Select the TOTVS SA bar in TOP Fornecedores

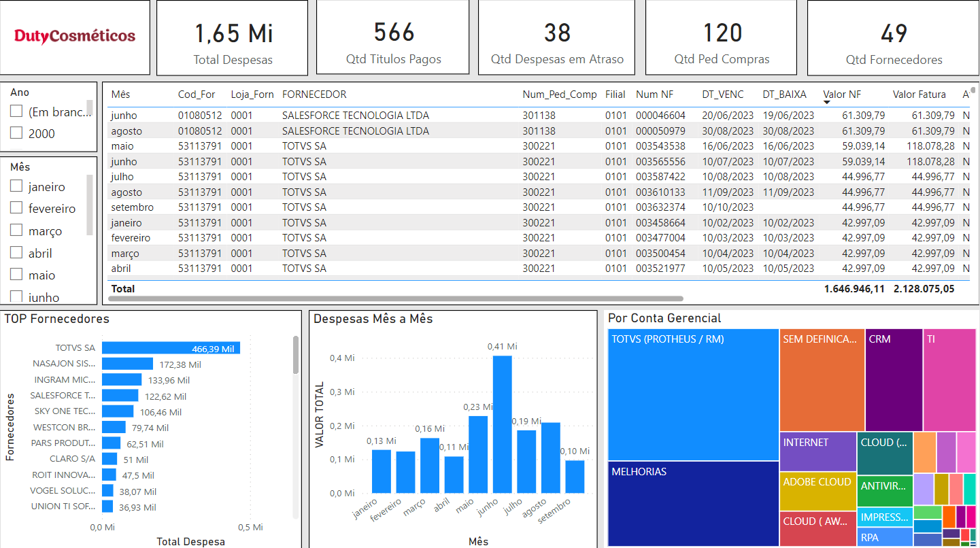(171, 348)
